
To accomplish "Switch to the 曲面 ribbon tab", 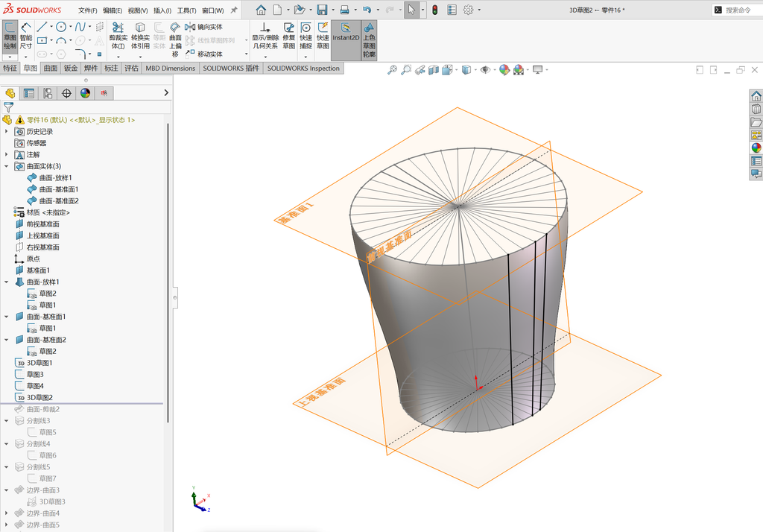I will 50,68.
